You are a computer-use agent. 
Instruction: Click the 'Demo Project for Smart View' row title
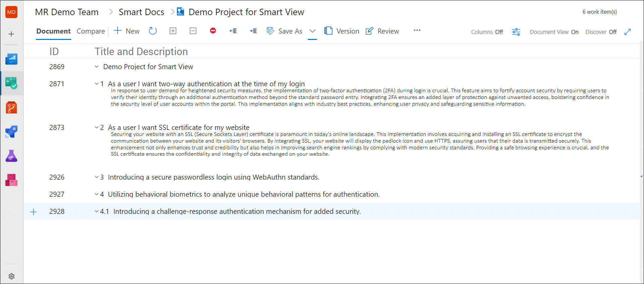click(148, 66)
